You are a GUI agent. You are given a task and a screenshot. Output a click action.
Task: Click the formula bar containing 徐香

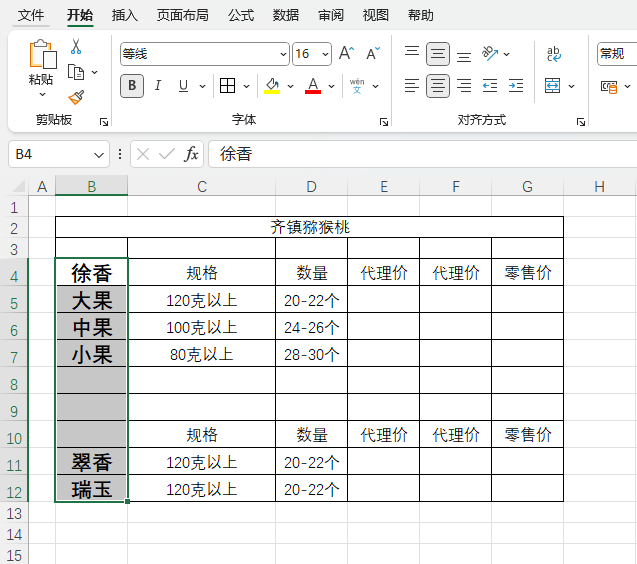click(x=422, y=154)
